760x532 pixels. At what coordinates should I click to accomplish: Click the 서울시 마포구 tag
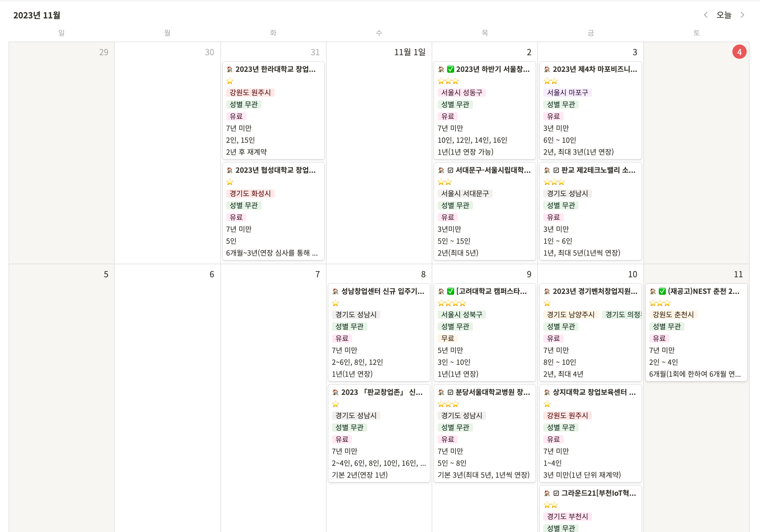(567, 93)
